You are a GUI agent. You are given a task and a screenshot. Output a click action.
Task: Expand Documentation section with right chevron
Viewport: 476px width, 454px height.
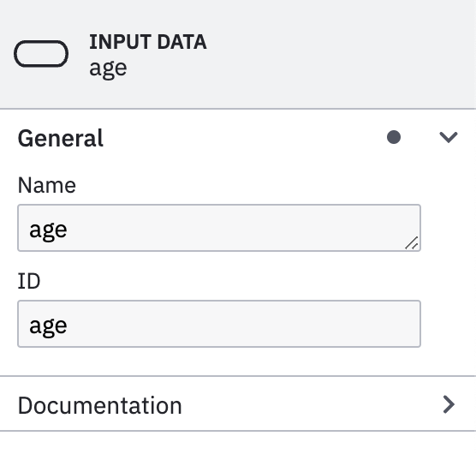(x=449, y=404)
